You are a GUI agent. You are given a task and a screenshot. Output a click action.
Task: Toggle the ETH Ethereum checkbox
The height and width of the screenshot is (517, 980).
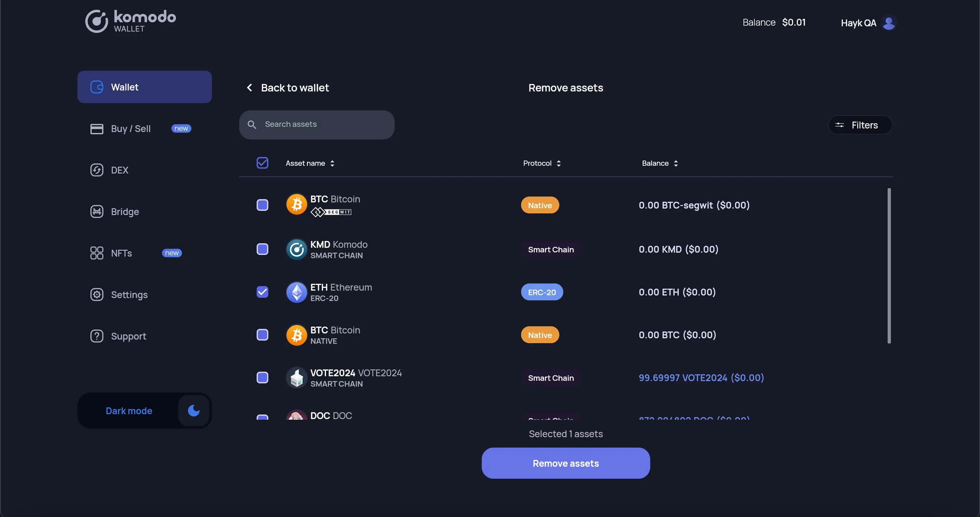pos(262,292)
